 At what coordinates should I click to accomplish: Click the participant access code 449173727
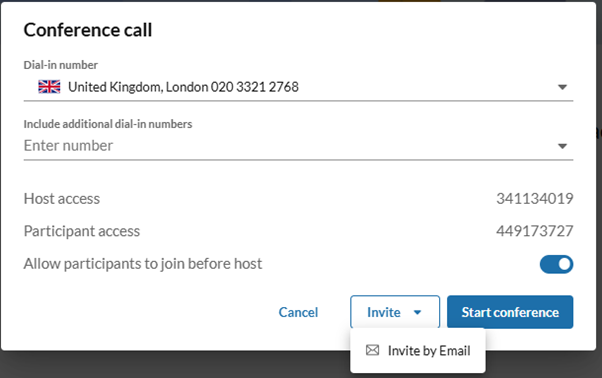pos(534,231)
